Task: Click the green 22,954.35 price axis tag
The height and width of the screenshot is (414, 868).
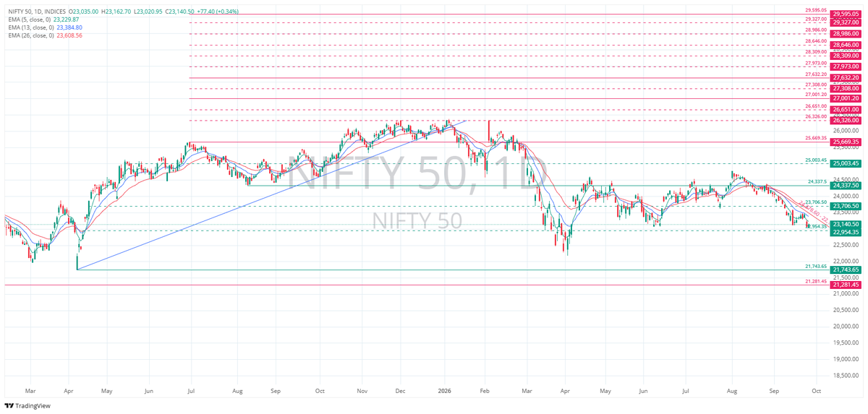Action: 846,232
